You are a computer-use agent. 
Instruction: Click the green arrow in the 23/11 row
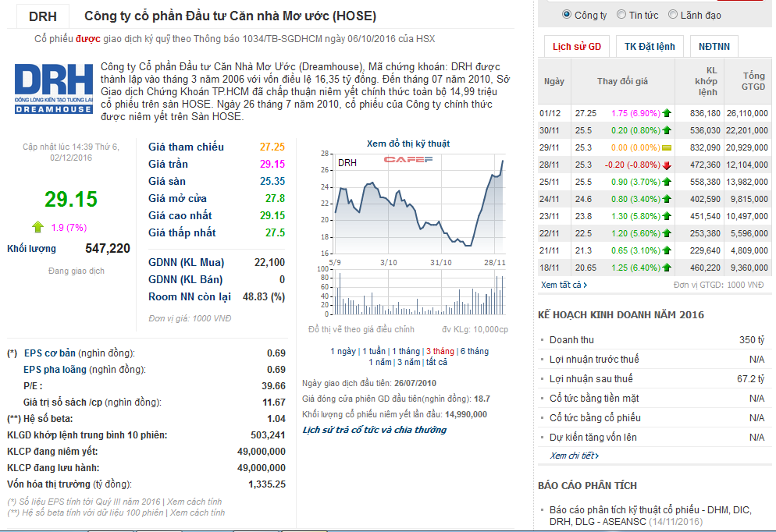pos(667,216)
